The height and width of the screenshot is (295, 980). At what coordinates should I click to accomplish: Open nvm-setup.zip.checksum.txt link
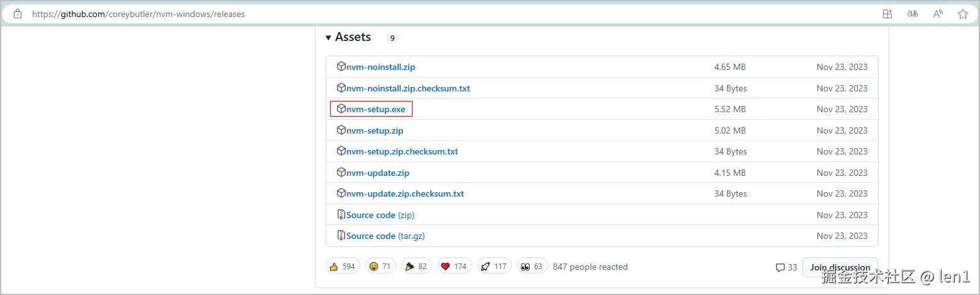pyautogui.click(x=402, y=151)
